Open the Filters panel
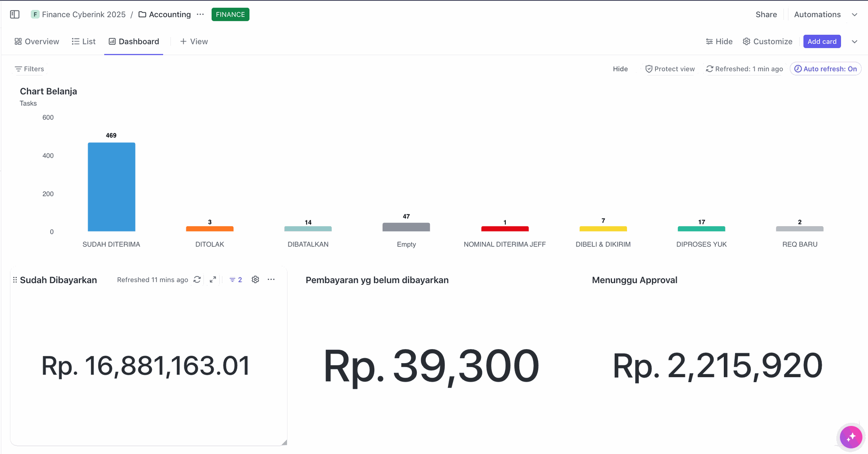868x454 pixels. (29, 69)
